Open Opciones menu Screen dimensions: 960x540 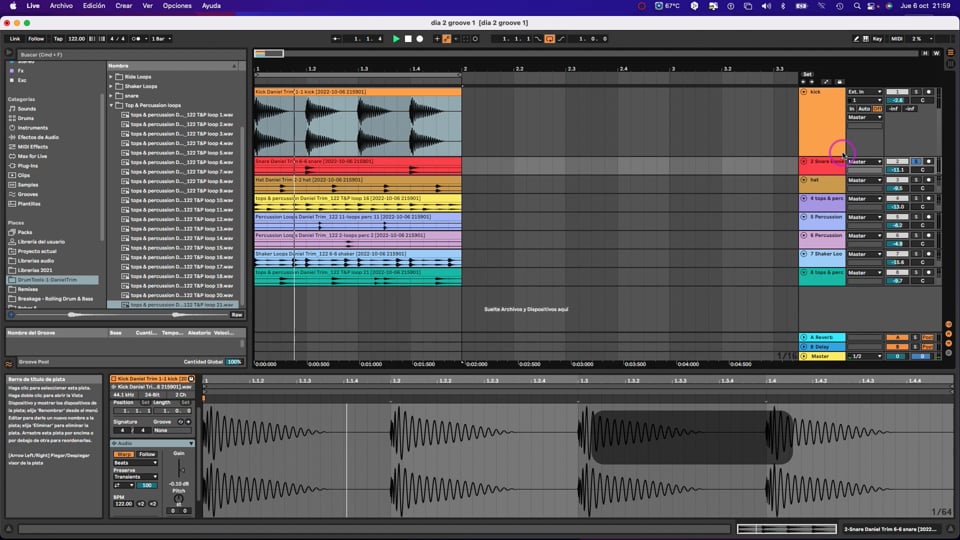(177, 6)
